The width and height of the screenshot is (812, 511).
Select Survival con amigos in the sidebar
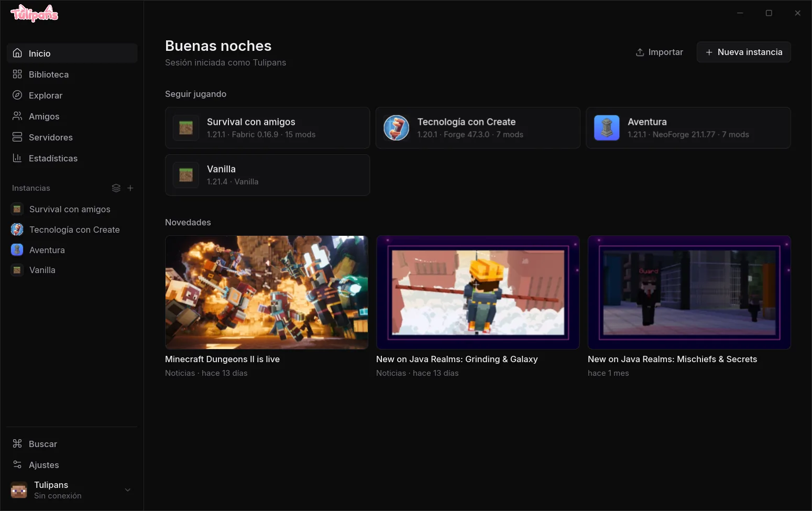(x=72, y=209)
